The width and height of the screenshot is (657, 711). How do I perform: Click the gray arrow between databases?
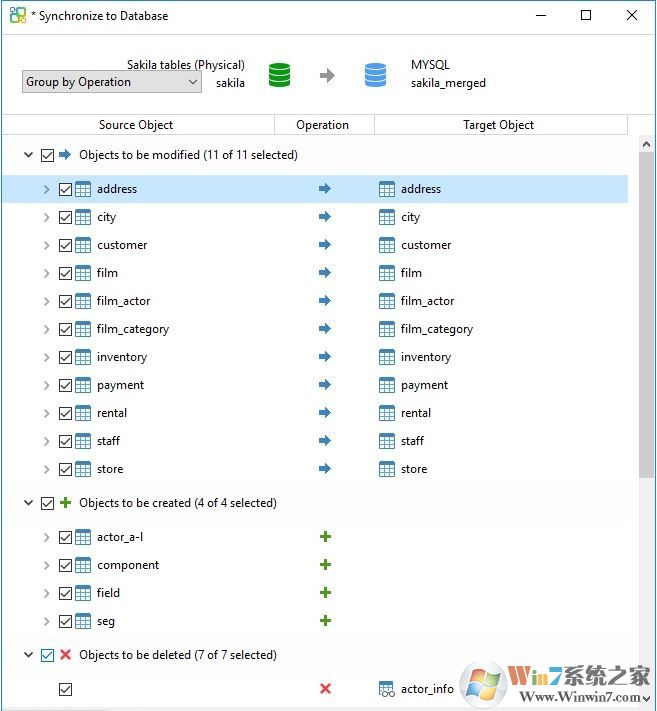click(327, 75)
